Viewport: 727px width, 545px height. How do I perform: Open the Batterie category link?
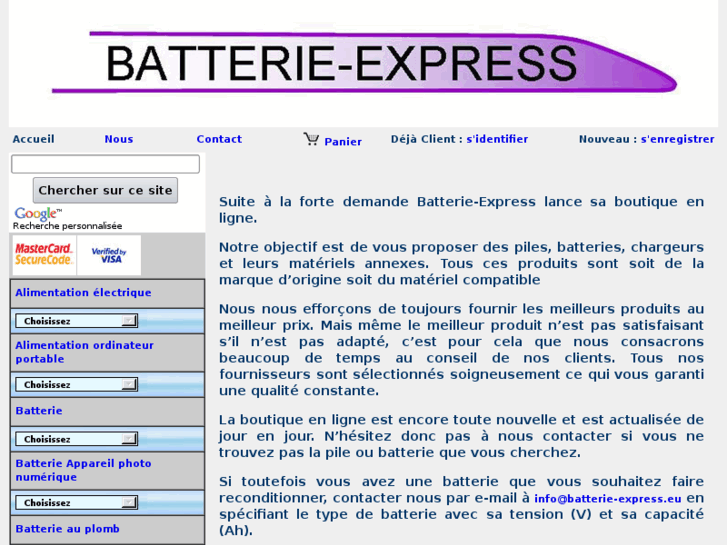[x=39, y=411]
